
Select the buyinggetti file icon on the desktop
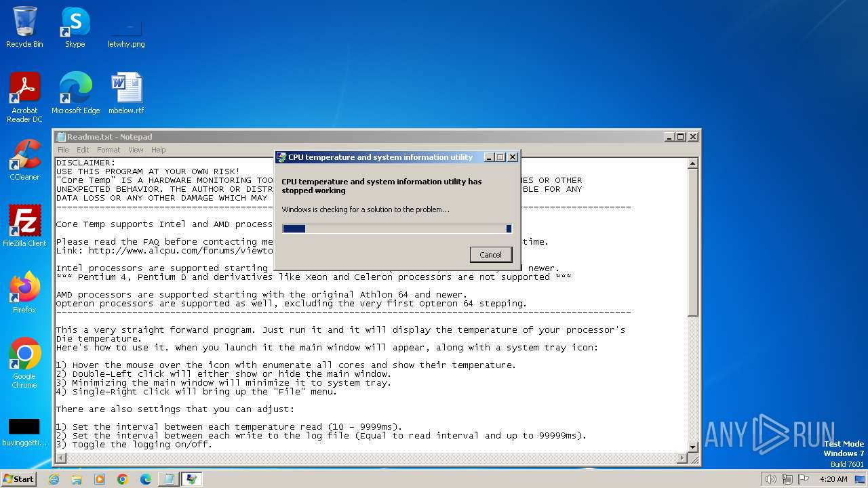point(24,432)
